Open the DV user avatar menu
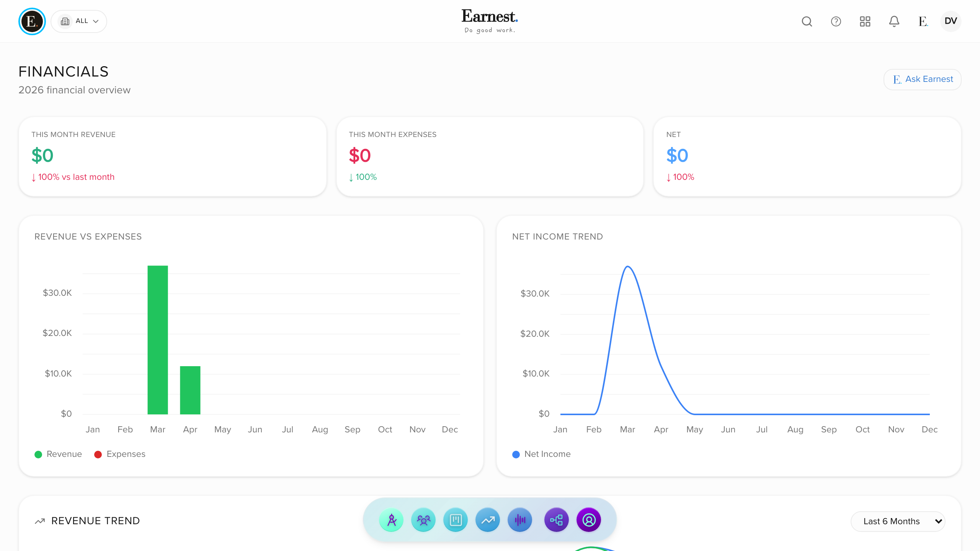 click(951, 21)
